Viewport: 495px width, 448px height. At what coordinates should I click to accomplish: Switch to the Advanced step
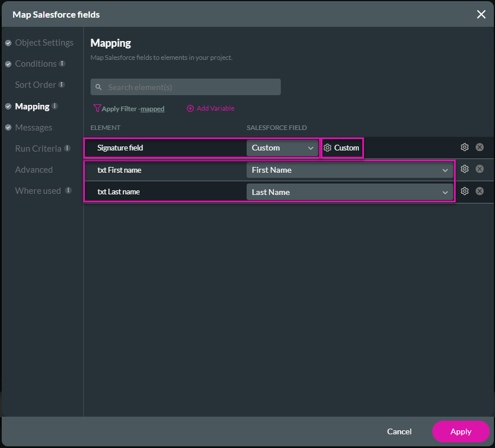coord(34,169)
